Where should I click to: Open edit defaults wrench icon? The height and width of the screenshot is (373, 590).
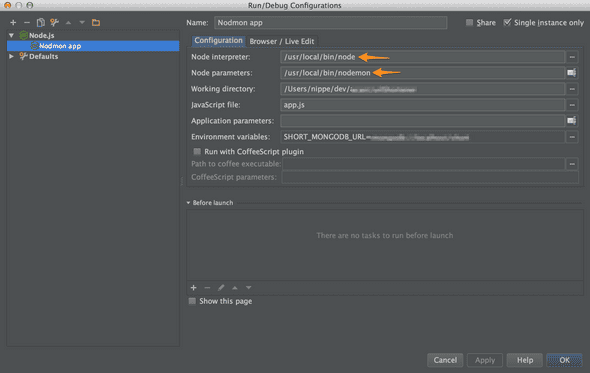(54, 23)
